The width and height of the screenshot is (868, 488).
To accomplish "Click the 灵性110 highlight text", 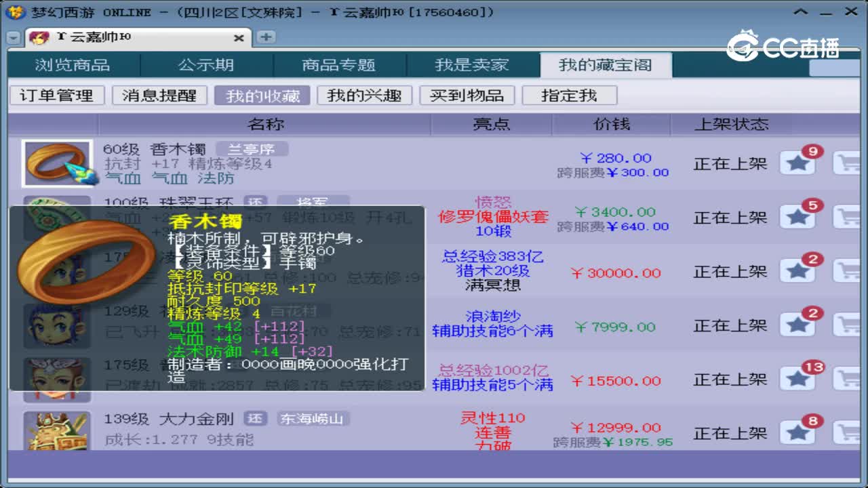I will (x=493, y=418).
